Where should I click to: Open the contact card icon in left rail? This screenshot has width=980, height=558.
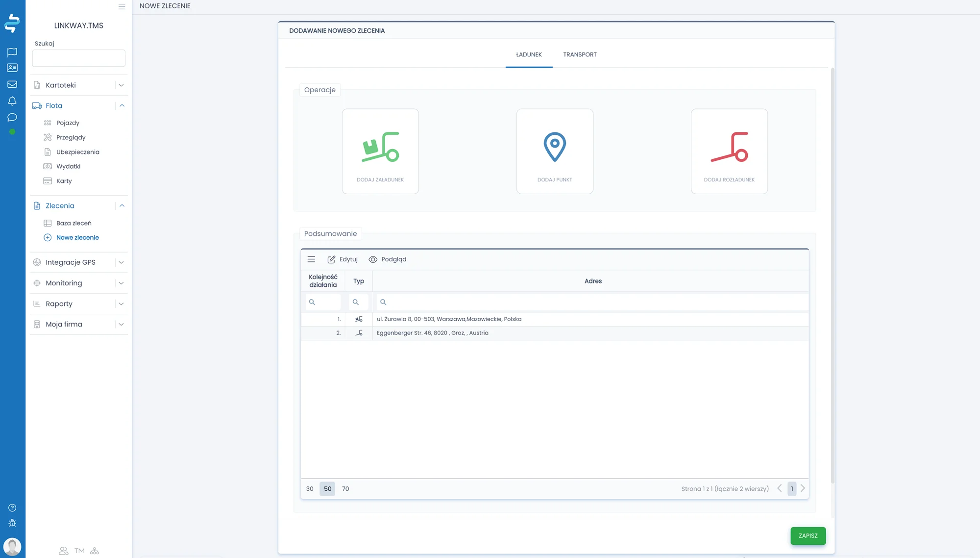tap(12, 68)
